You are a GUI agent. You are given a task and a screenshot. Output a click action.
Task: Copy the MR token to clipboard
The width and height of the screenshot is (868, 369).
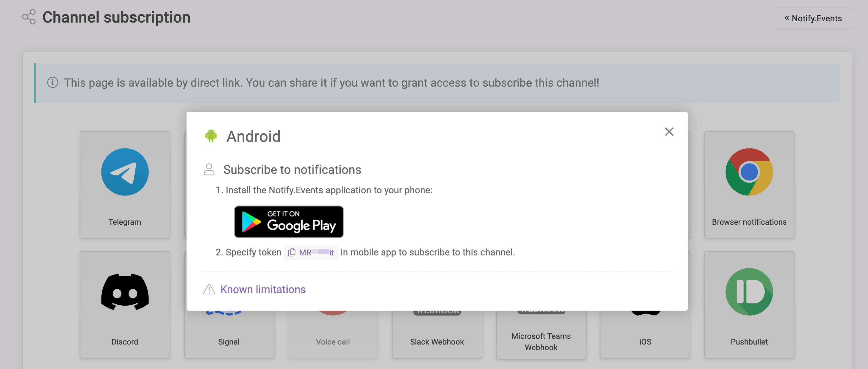(292, 252)
